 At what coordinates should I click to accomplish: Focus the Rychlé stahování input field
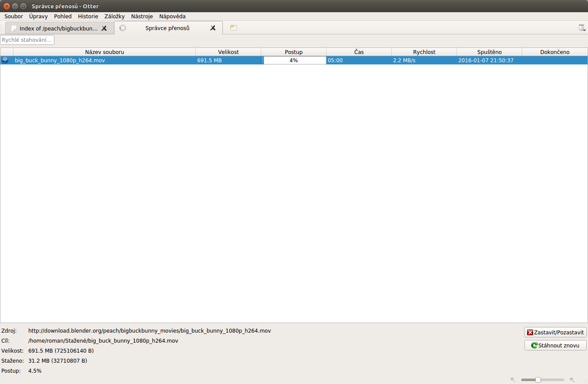coord(27,40)
